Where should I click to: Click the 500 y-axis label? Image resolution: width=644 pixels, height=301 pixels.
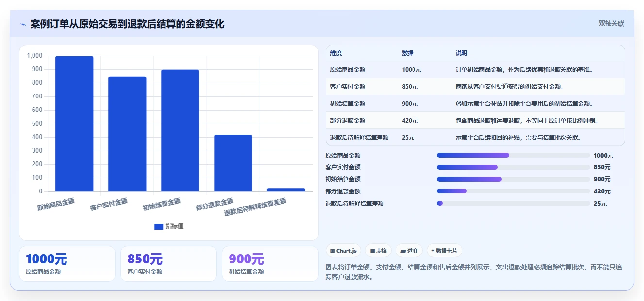click(x=37, y=124)
